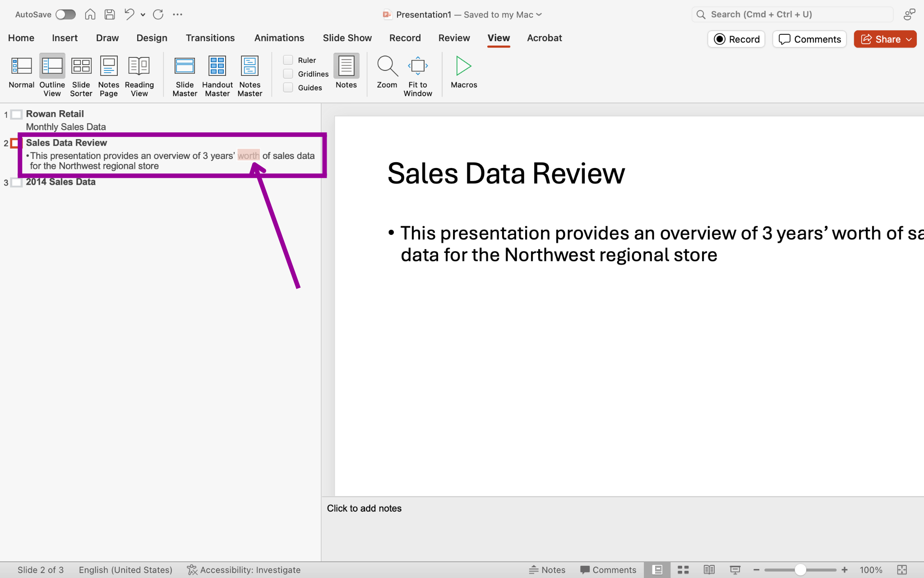
Task: Enable the Gridlines checkbox
Action: tap(288, 74)
